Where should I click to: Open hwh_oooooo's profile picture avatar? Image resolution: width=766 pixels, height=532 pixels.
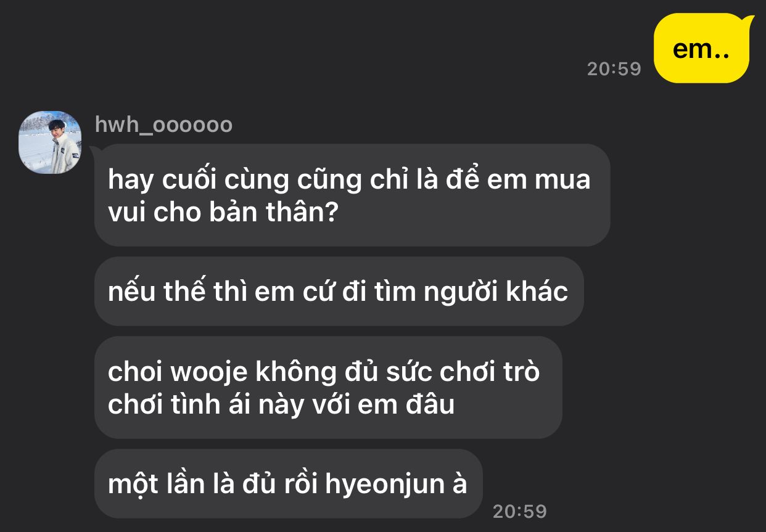point(50,142)
